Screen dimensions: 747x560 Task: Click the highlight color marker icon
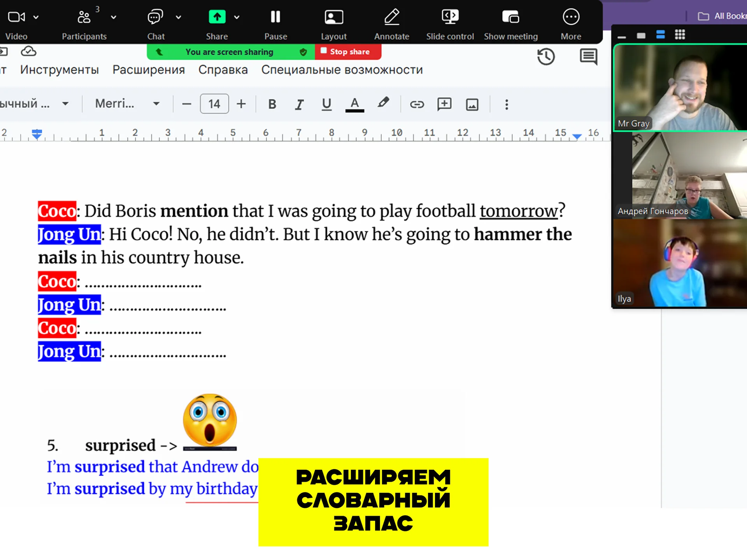click(383, 103)
